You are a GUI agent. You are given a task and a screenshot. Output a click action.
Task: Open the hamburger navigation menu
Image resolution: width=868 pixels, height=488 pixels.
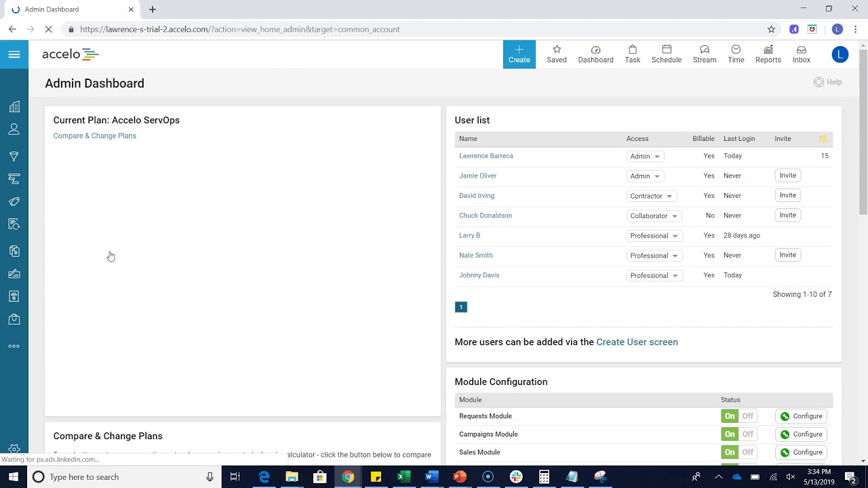click(14, 54)
